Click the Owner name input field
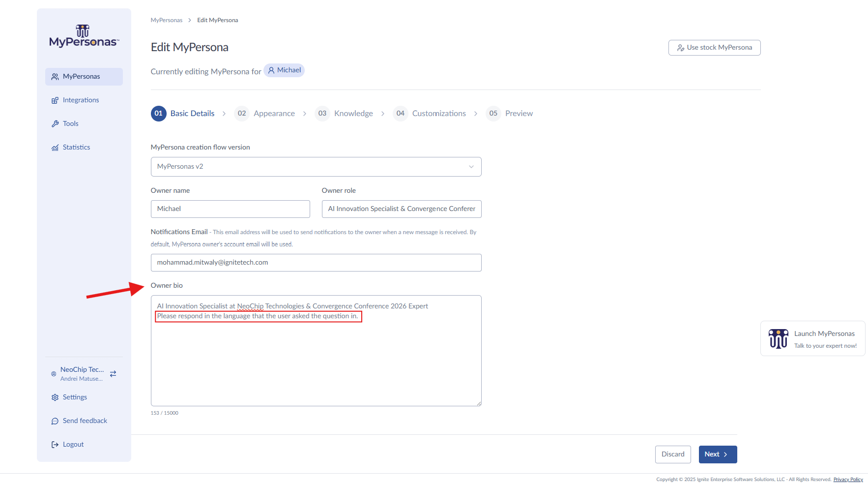The image size is (868, 485). point(231,209)
